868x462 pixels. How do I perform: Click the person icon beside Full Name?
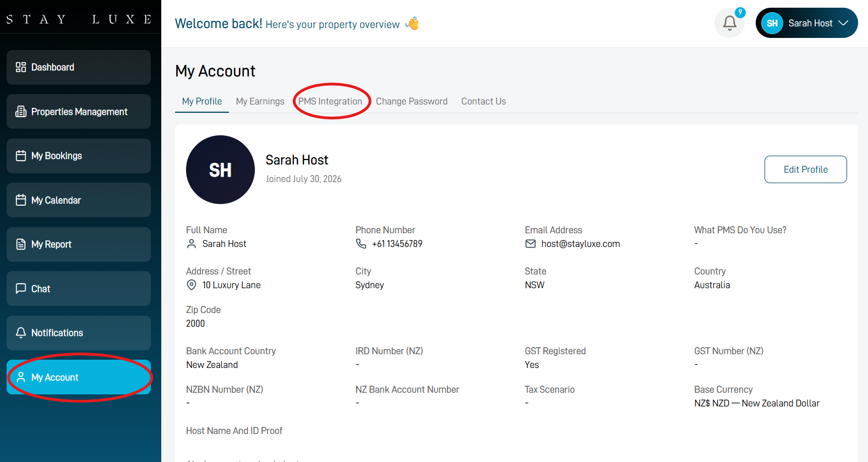point(192,244)
